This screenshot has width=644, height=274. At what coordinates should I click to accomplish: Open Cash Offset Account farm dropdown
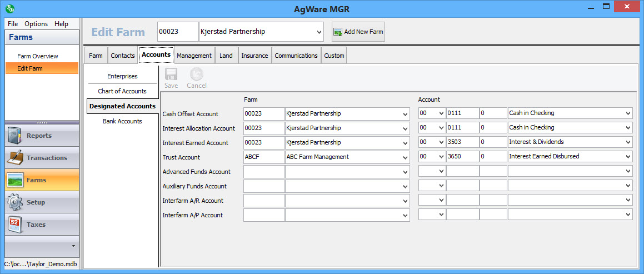405,114
